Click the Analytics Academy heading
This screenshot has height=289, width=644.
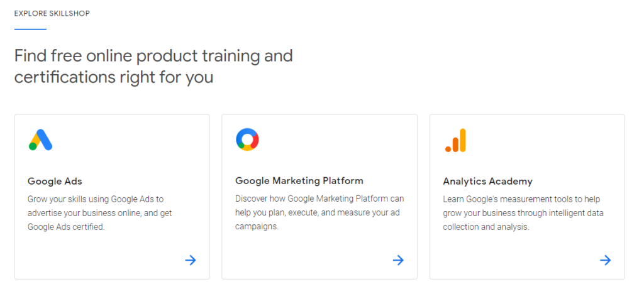coord(487,181)
